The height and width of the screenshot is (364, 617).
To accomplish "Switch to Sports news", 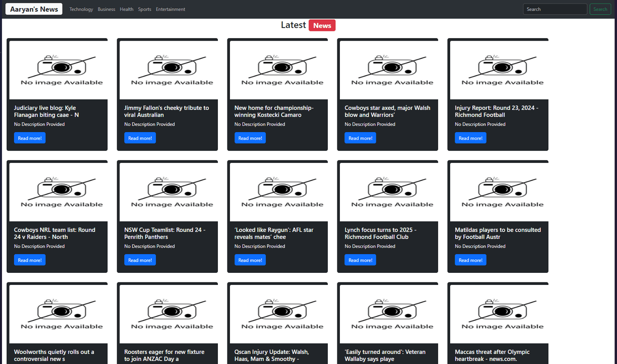I will [144, 9].
